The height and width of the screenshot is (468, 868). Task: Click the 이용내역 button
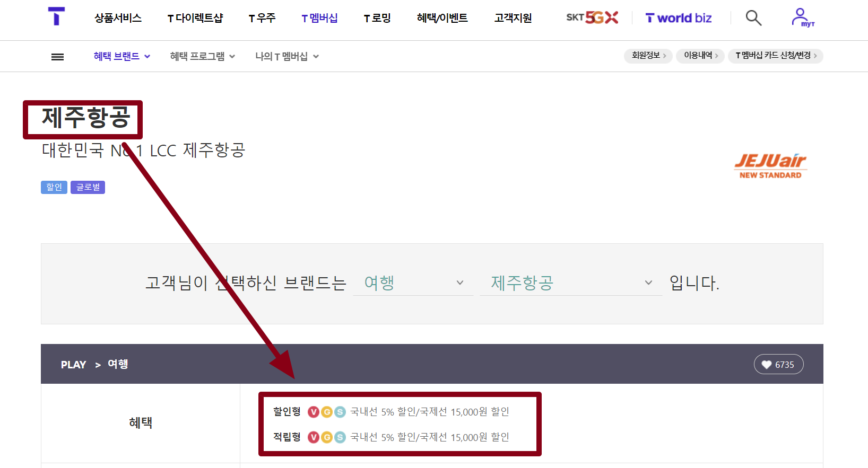(x=700, y=56)
